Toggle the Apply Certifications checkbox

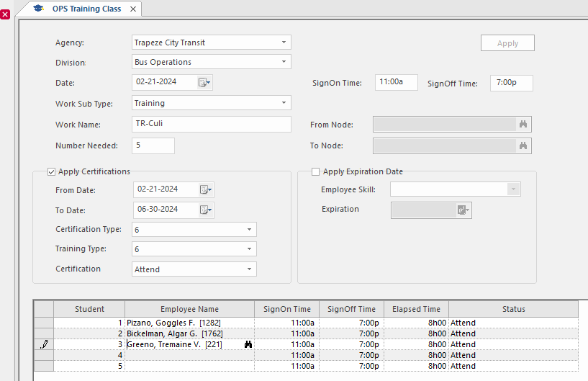pos(51,172)
